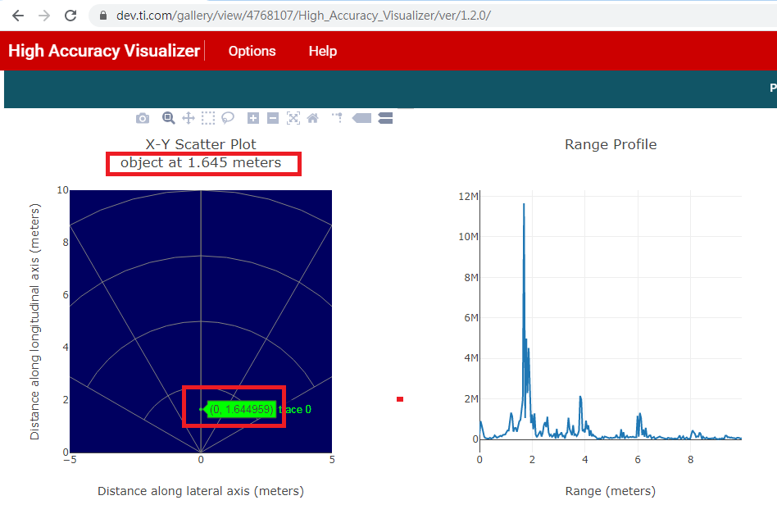
Task: Click the 12M y-axis tick label
Action: [x=468, y=197]
